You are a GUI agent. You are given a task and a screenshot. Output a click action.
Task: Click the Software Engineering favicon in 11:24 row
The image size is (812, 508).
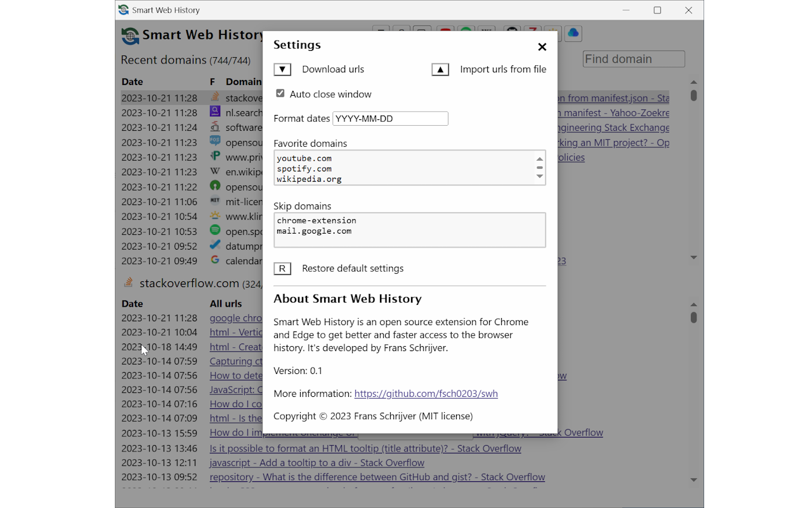(x=215, y=127)
